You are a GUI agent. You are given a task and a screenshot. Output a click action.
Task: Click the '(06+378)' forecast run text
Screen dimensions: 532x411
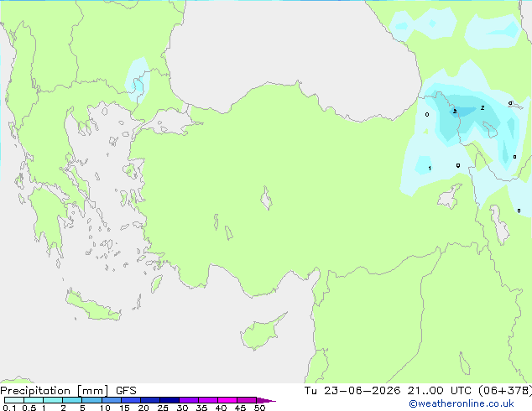[x=505, y=391]
